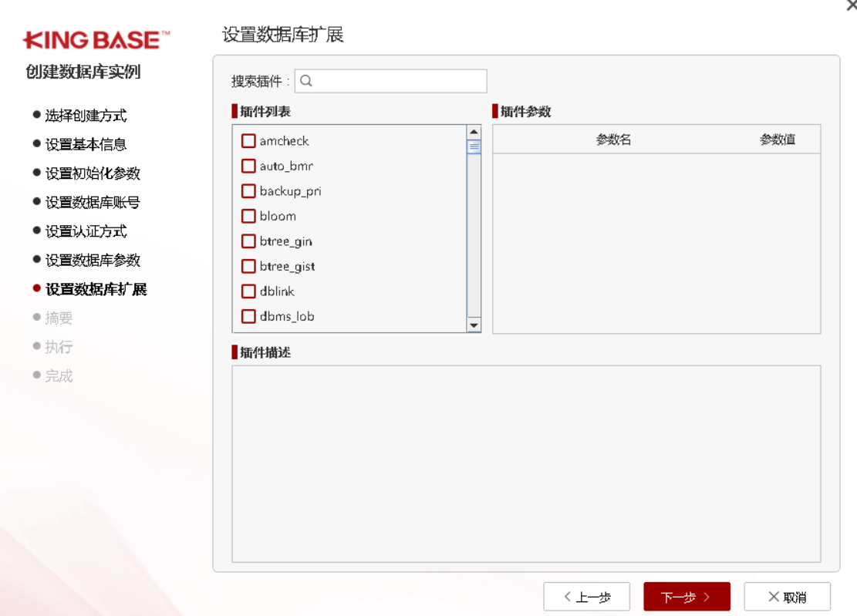
Task: Go back with 上一步 button
Action: pyautogui.click(x=586, y=597)
